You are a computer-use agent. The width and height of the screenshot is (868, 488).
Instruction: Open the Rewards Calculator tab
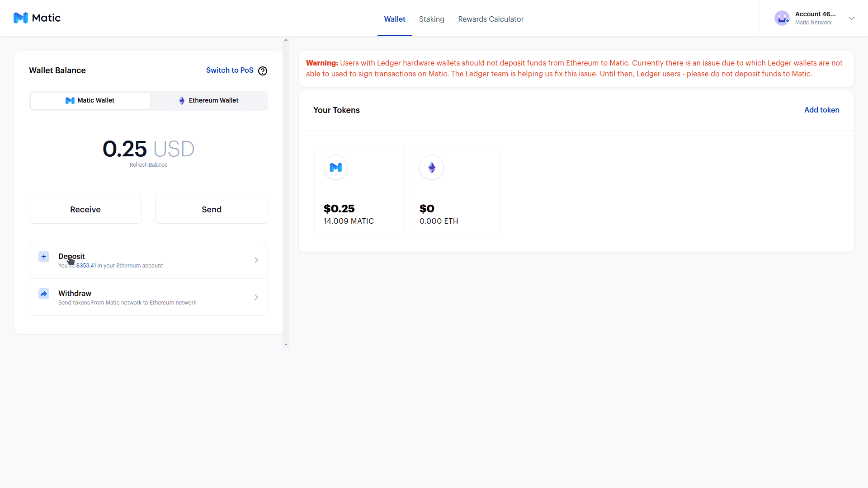[x=491, y=19]
